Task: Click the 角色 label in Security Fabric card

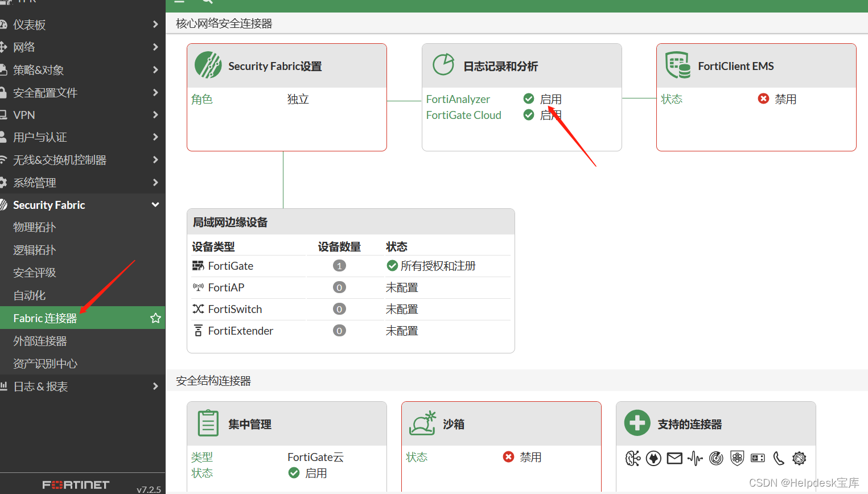Action: pyautogui.click(x=202, y=99)
